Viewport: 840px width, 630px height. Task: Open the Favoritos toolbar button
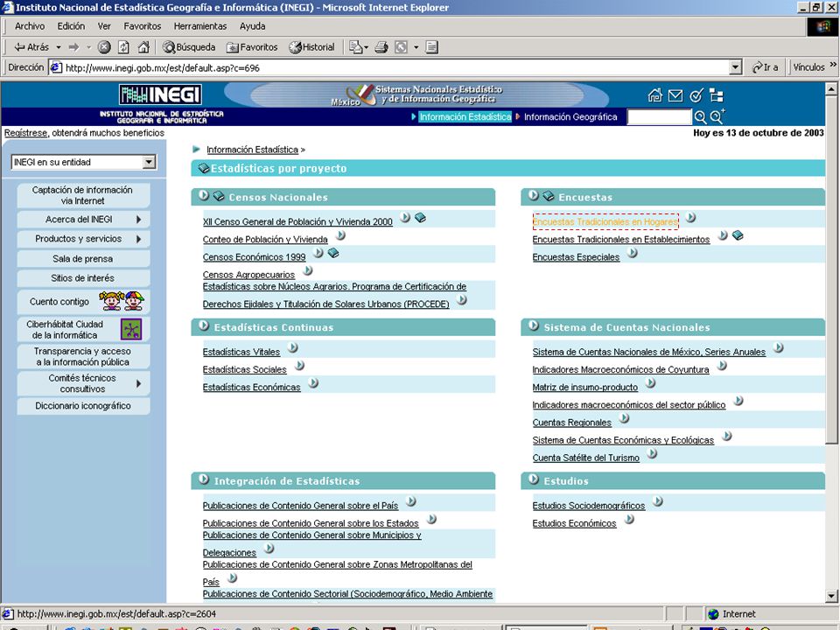click(x=252, y=47)
